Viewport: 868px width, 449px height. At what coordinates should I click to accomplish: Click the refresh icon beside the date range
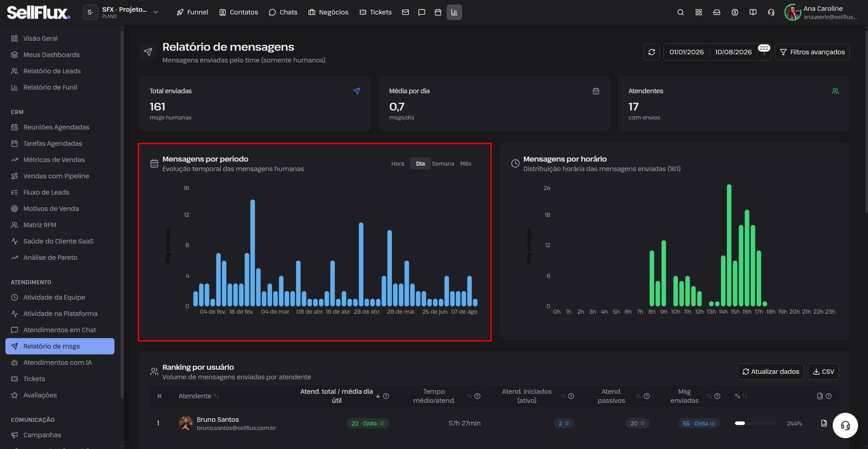pyautogui.click(x=652, y=52)
